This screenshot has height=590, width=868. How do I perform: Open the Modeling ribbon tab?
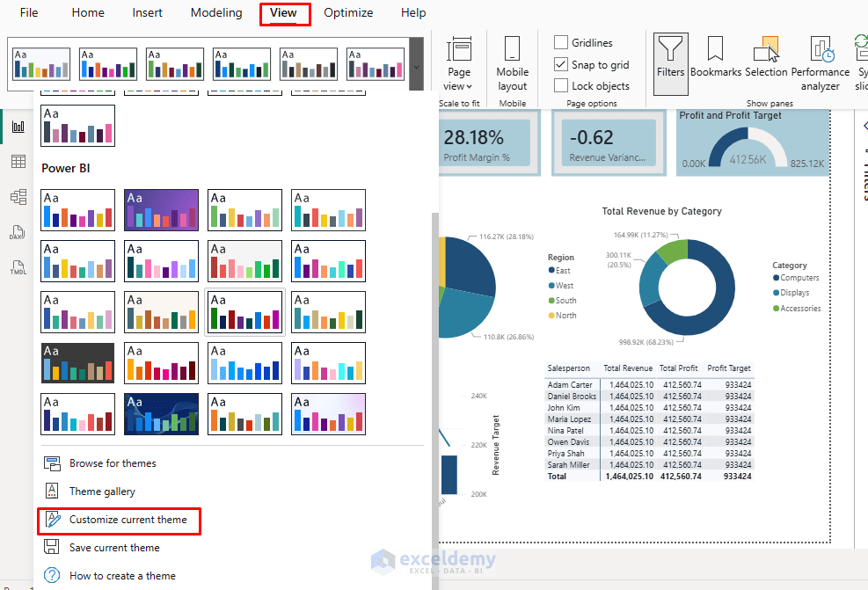tap(215, 12)
